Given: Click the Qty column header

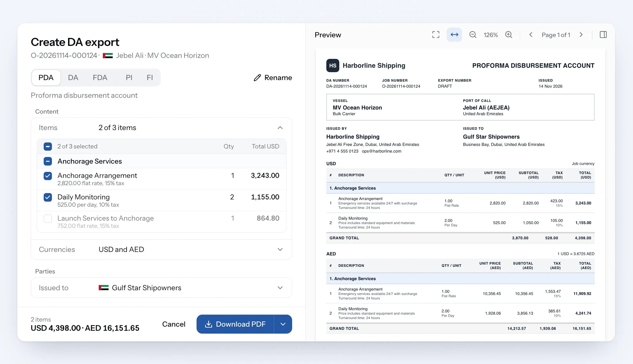Looking at the screenshot, I should click(229, 147).
